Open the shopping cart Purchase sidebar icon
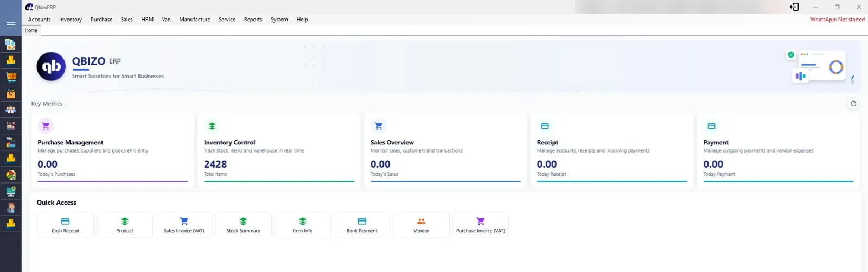 click(x=10, y=77)
